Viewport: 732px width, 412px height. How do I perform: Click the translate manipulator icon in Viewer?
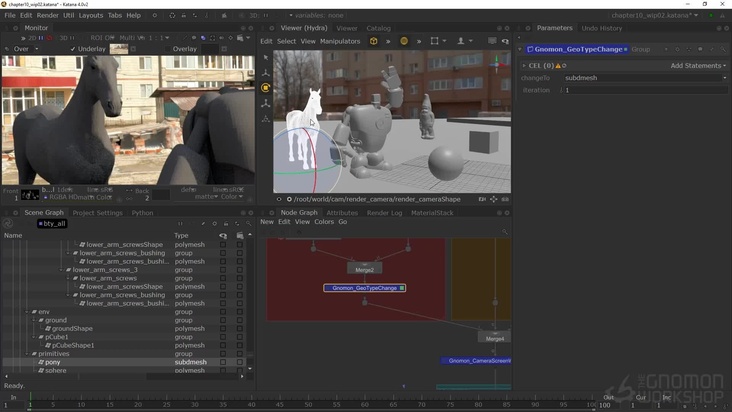pos(266,73)
